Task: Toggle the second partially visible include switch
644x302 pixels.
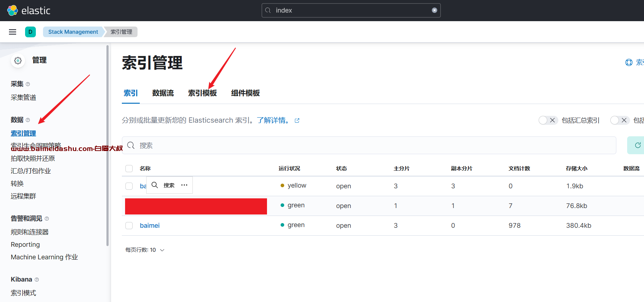Action: pos(620,121)
